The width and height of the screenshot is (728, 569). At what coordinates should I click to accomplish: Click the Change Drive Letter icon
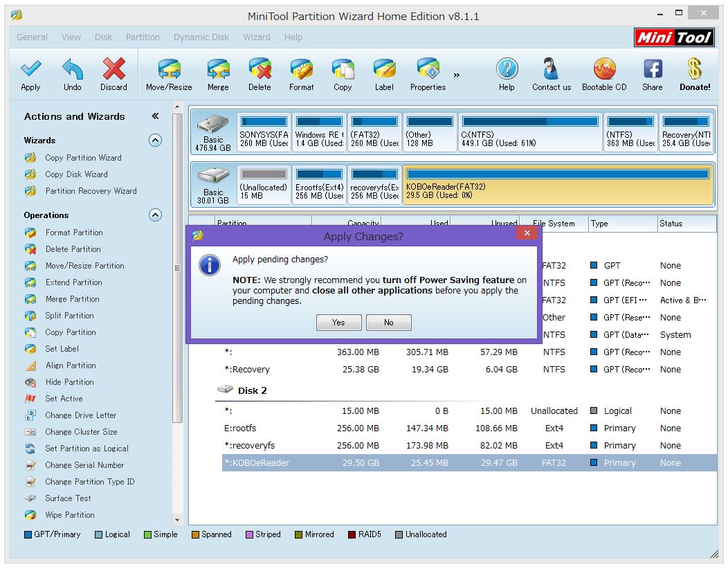[x=30, y=415]
